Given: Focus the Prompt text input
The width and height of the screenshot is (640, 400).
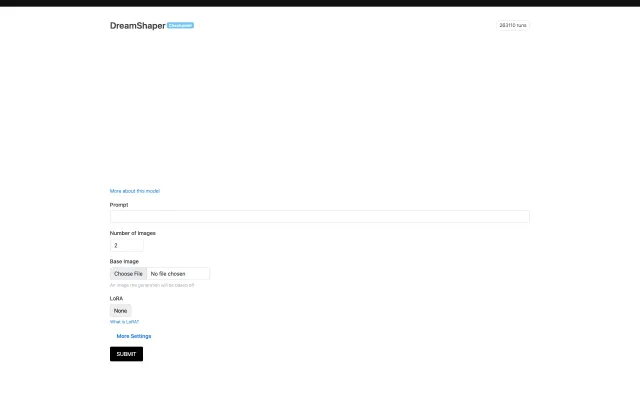Looking at the screenshot, I should (319, 216).
